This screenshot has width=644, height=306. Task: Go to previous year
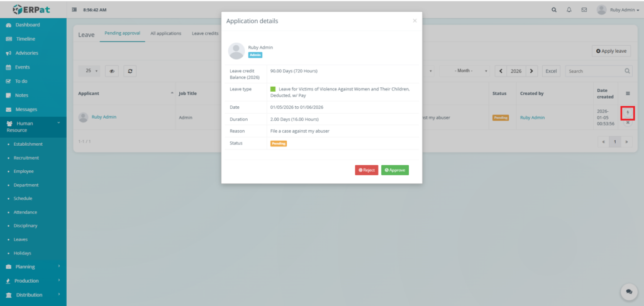[501, 71]
